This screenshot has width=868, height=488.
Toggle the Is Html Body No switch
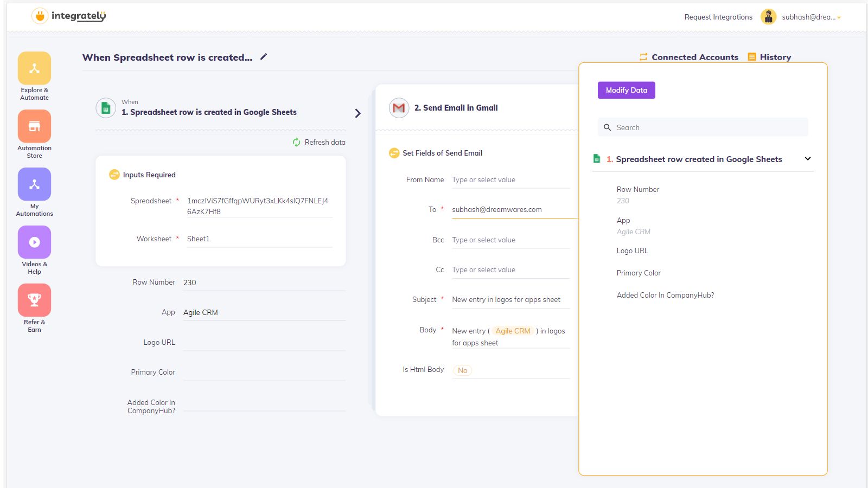click(x=462, y=370)
